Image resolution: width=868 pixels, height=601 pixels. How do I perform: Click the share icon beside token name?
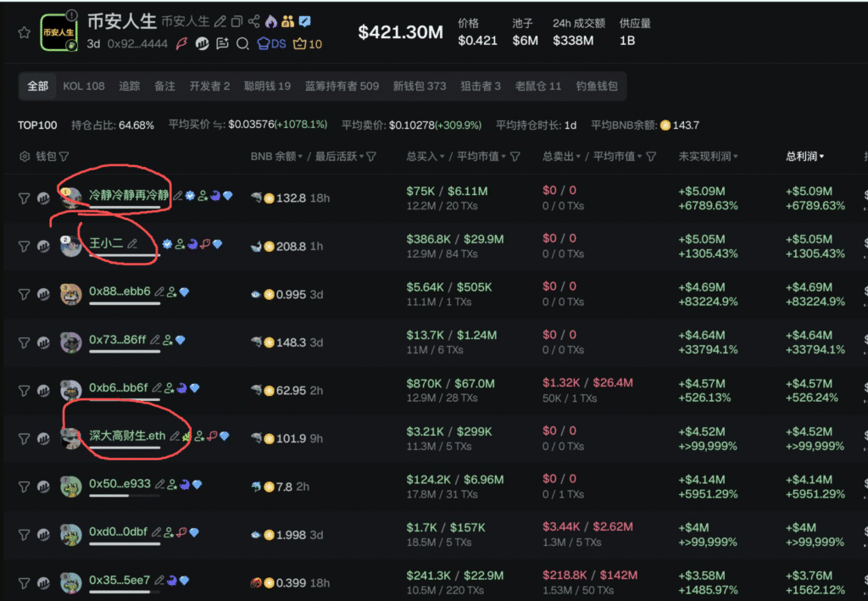(253, 21)
